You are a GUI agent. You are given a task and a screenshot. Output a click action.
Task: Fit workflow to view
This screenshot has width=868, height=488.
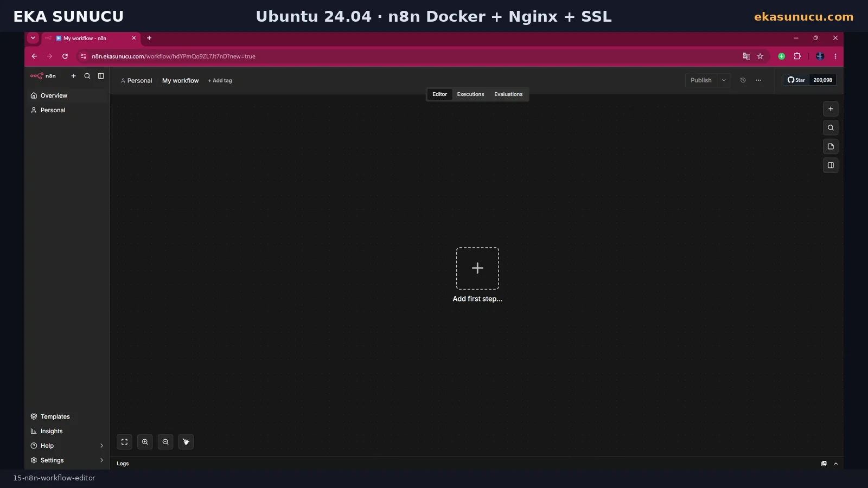click(124, 442)
